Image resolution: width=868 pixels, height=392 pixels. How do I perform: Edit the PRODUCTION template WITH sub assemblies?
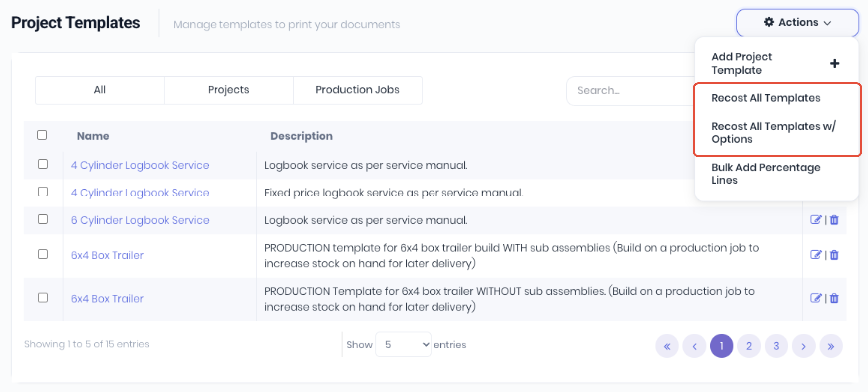tap(815, 255)
